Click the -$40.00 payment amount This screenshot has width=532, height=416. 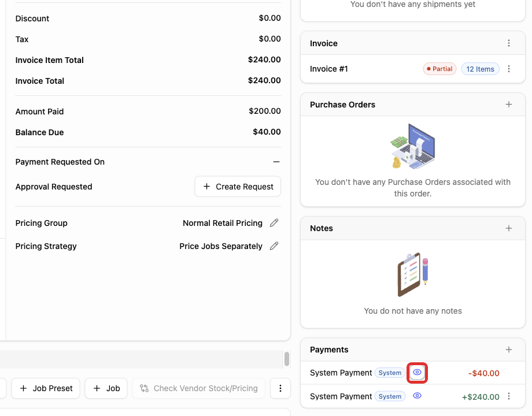(484, 373)
